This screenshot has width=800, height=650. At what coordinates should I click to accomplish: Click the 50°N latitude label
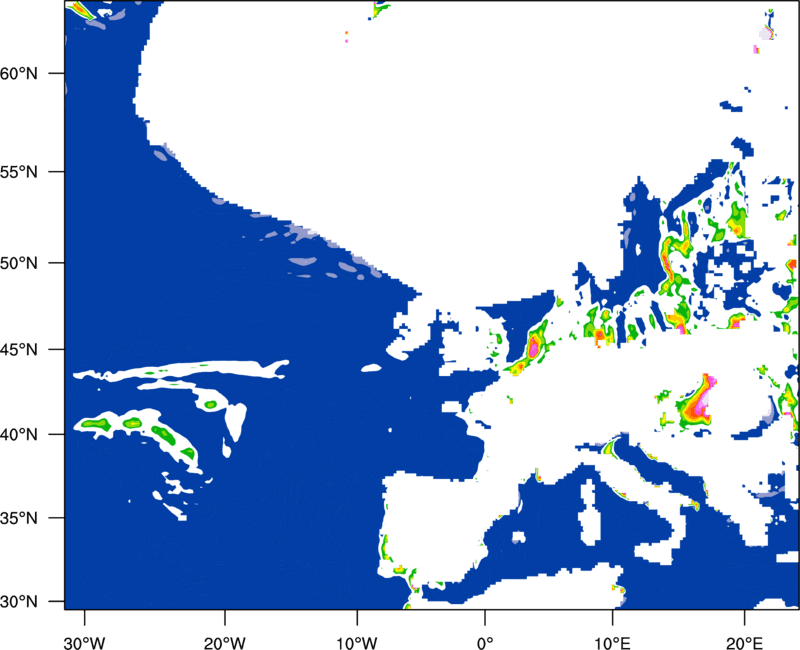19,263
